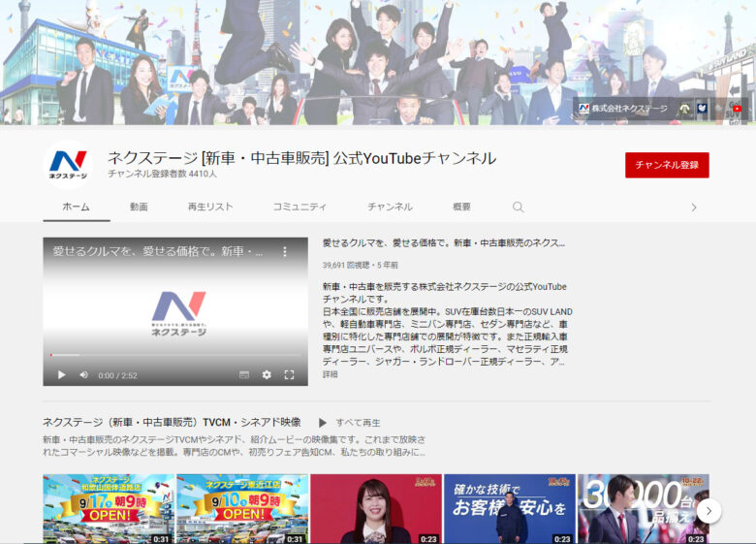The height and width of the screenshot is (544, 756).
Task: Open the YouTube icon link in the banner
Action: pos(737,109)
